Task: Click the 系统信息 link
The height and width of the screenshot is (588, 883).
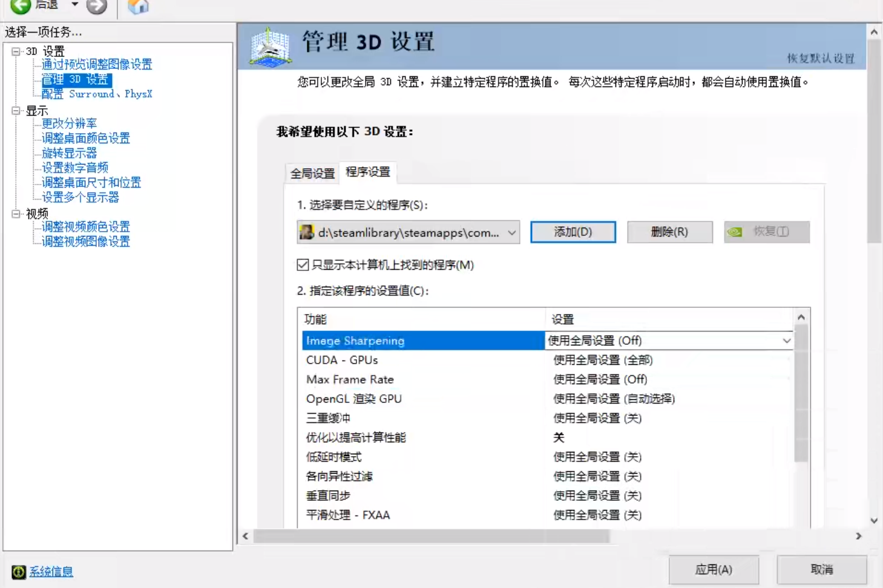Action: click(x=51, y=572)
